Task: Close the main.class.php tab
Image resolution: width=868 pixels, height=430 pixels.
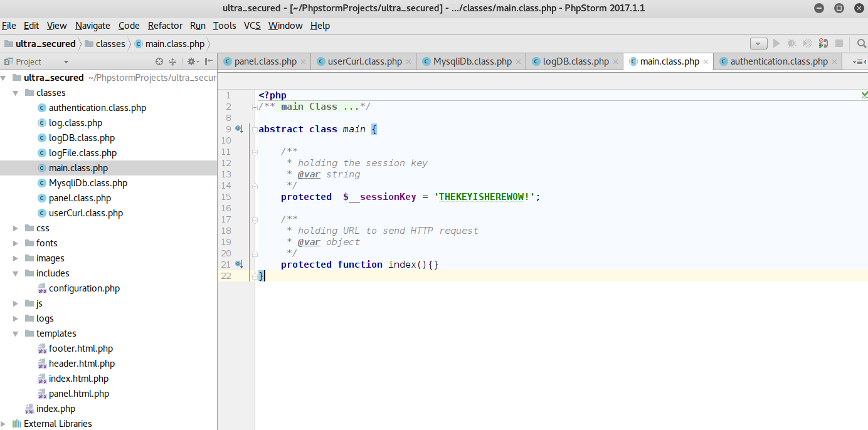Action: click(x=706, y=62)
